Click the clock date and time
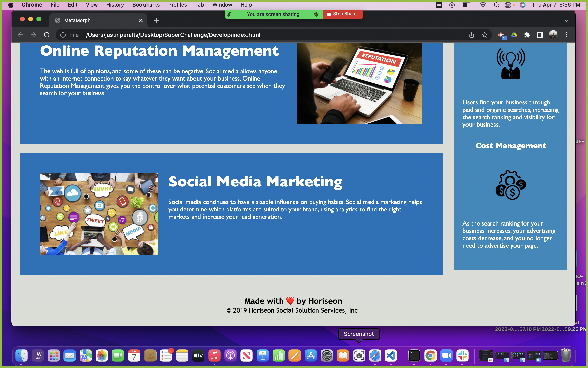This screenshot has width=588, height=368. (x=556, y=5)
